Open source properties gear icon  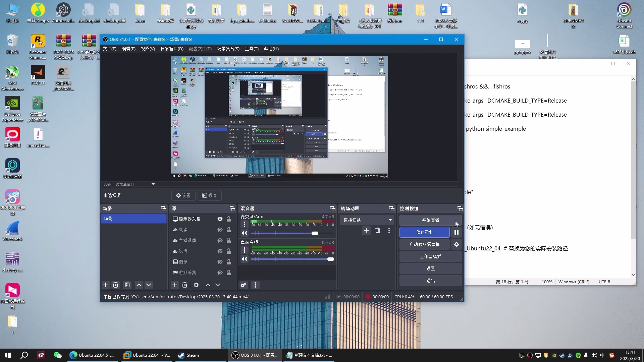[x=196, y=285]
